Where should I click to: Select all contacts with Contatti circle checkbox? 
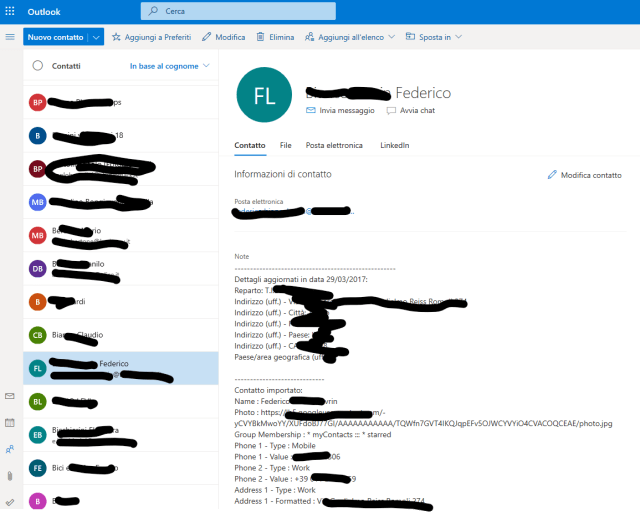coord(38,66)
